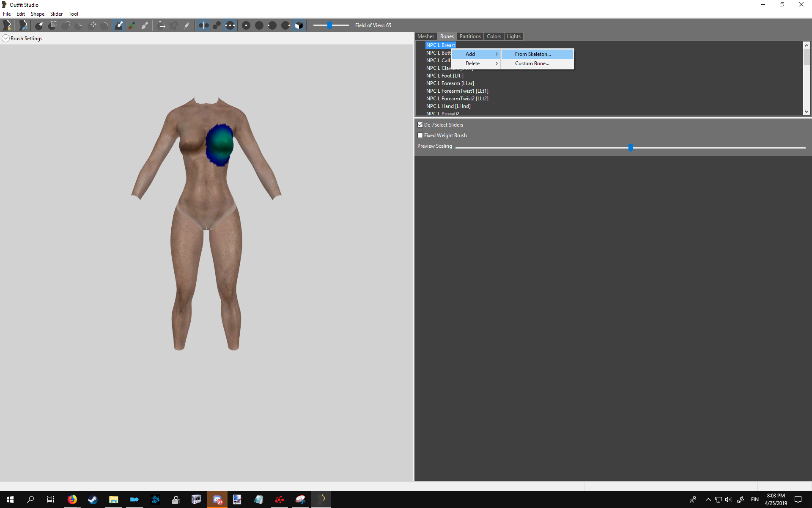Open the File menu
This screenshot has width=812, height=508.
click(7, 14)
